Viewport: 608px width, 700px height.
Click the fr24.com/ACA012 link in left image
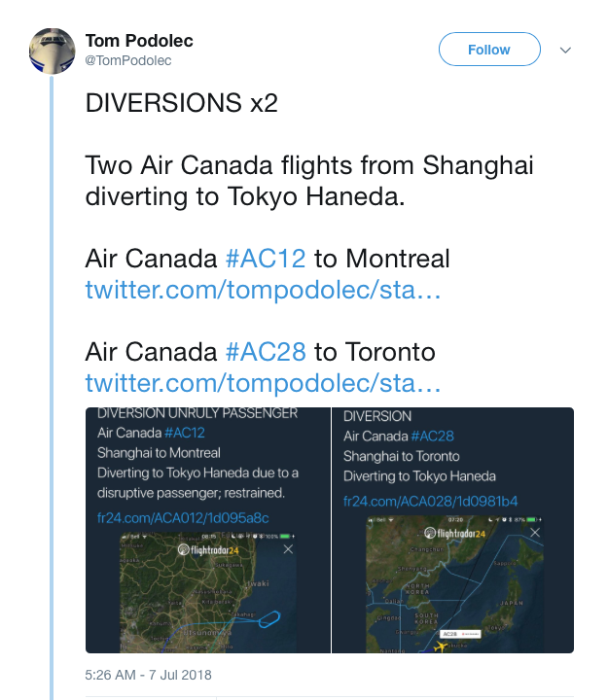[183, 518]
